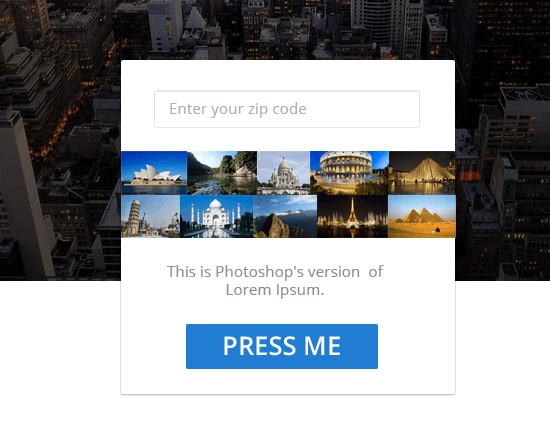Screen dimensions: 550x437
Task: Select the Sacré-Cœur basilica thumbnail
Action: 283,173
